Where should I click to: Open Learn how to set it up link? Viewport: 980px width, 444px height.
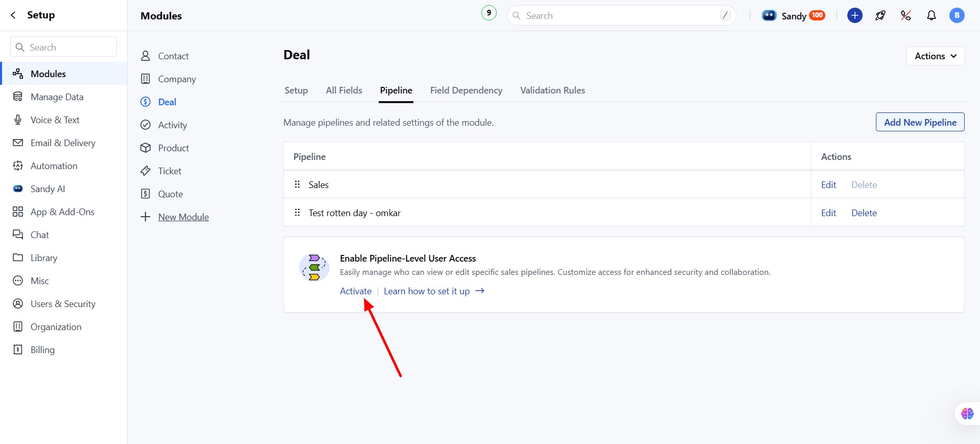[x=434, y=291]
